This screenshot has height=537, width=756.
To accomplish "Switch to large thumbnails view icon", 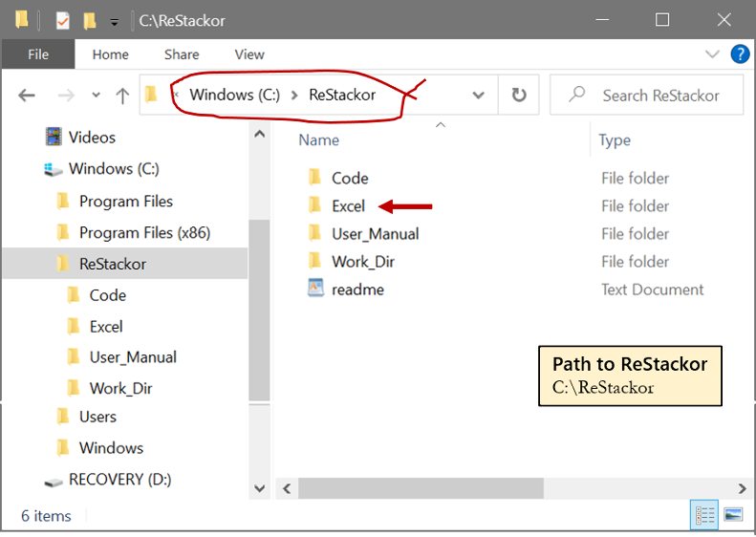I will pyautogui.click(x=733, y=515).
